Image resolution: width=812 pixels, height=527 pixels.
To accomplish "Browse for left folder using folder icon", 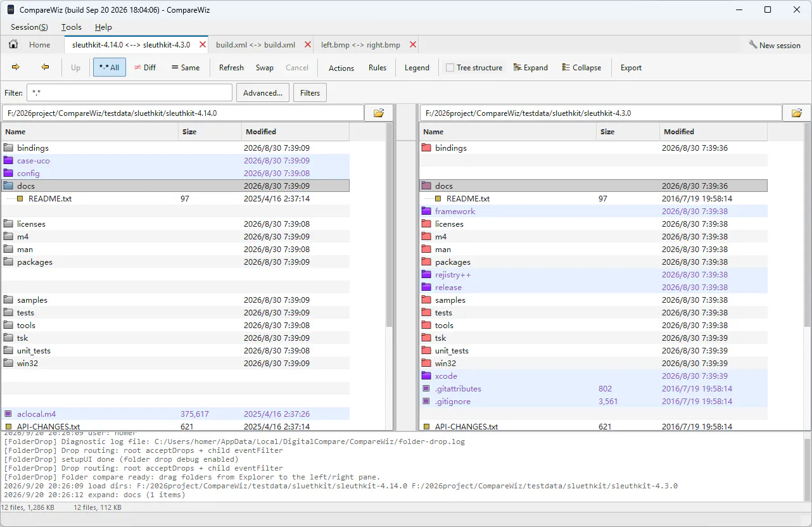I will coord(379,113).
